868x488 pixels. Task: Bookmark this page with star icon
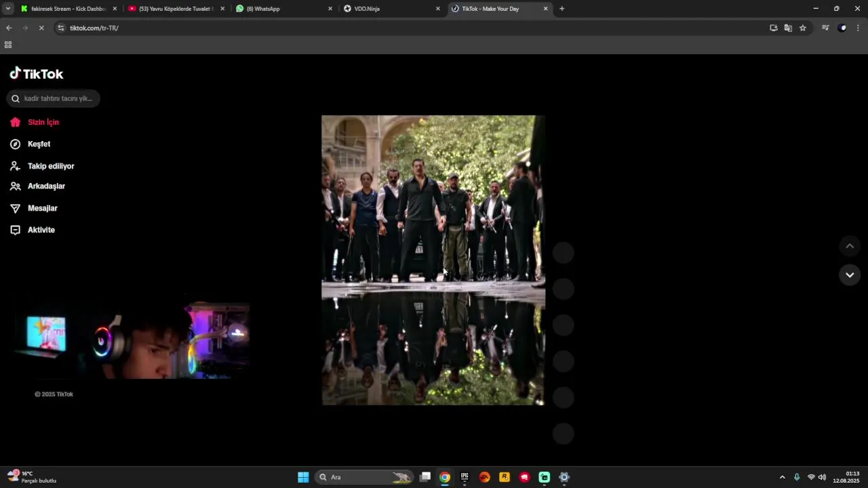[803, 28]
